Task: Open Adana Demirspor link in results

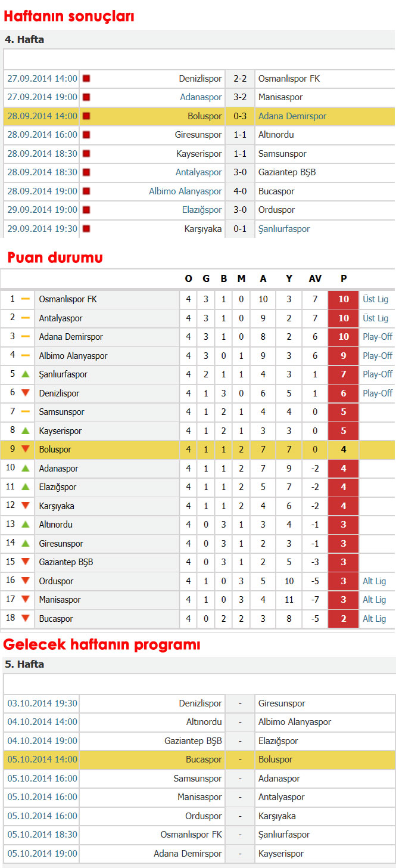Action: point(292,116)
